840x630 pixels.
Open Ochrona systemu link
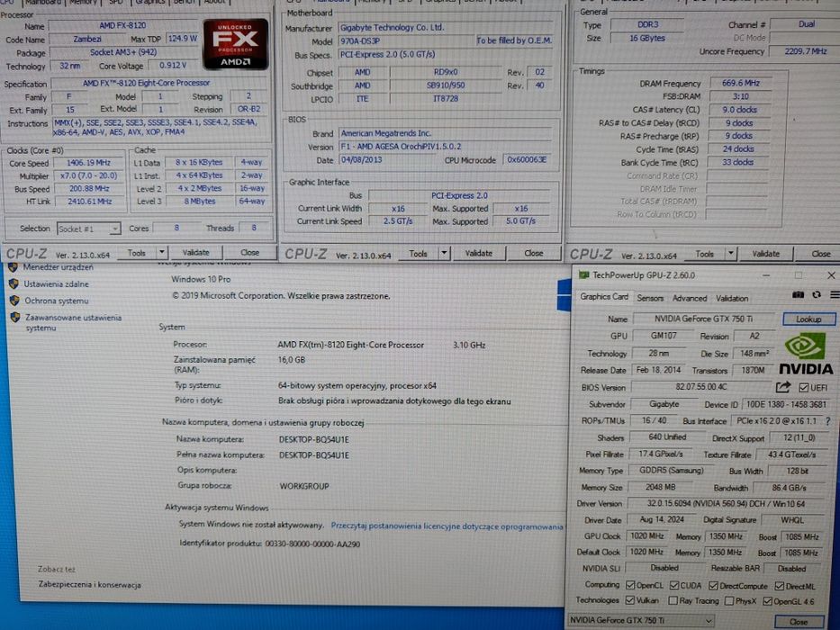click(56, 301)
